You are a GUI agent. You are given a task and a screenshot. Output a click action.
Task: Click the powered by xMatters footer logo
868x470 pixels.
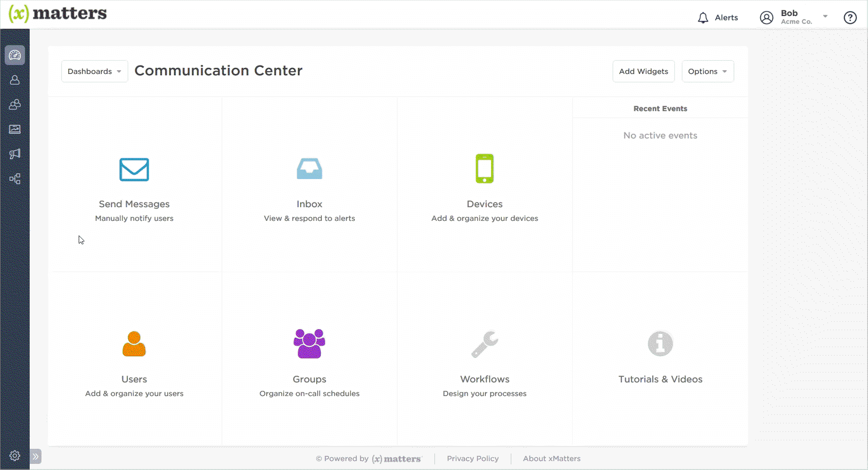[x=397, y=459]
